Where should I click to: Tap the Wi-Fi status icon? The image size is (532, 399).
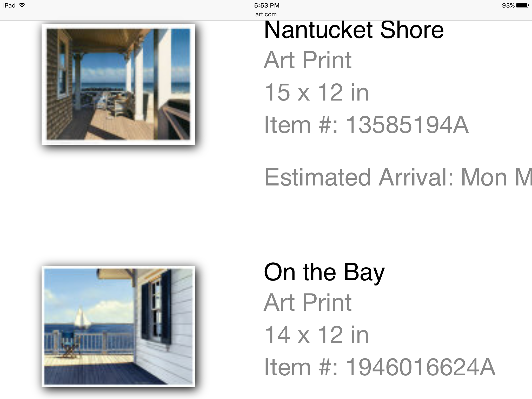tap(22, 5)
